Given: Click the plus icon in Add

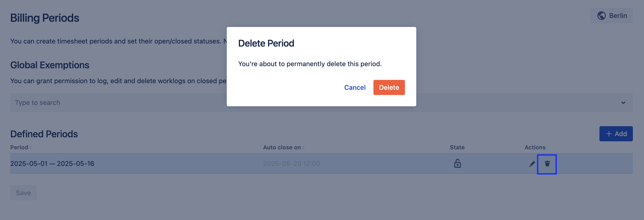Looking at the screenshot, I should pos(609,134).
